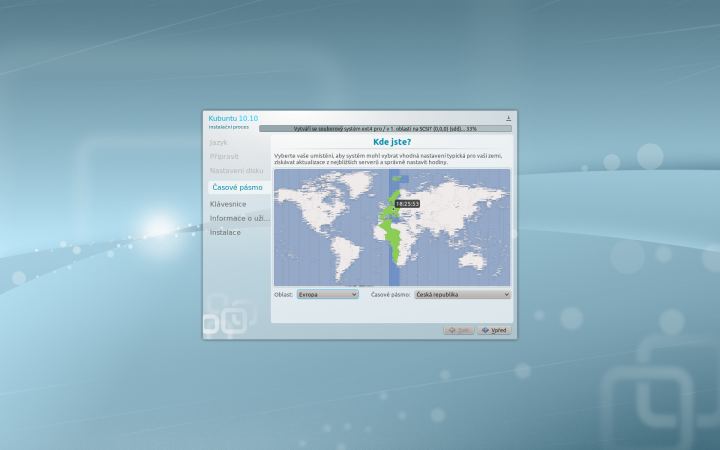Viewport: 720px width, 450px height.
Task: Click the greyed Zpět back button
Action: tap(459, 330)
